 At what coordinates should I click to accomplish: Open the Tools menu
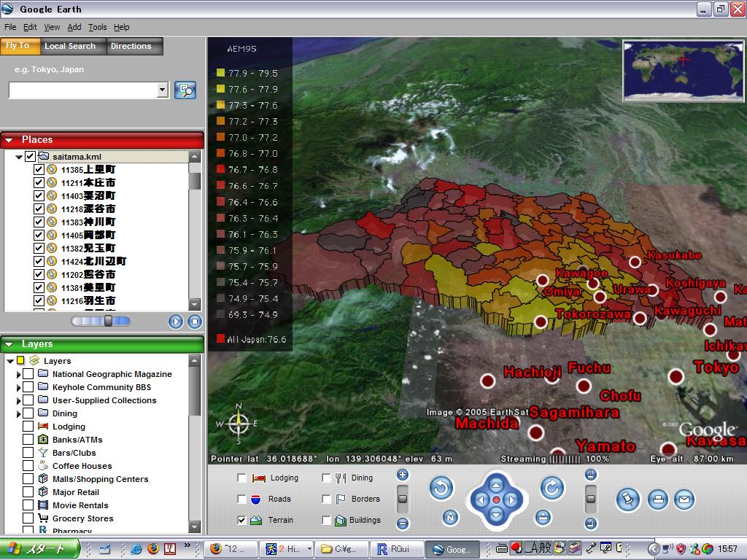click(x=97, y=27)
